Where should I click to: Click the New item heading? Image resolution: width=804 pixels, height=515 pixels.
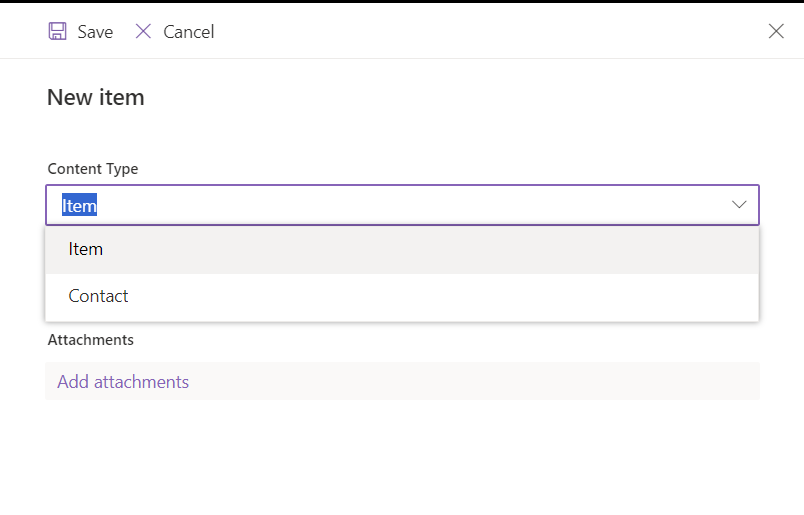coord(96,97)
